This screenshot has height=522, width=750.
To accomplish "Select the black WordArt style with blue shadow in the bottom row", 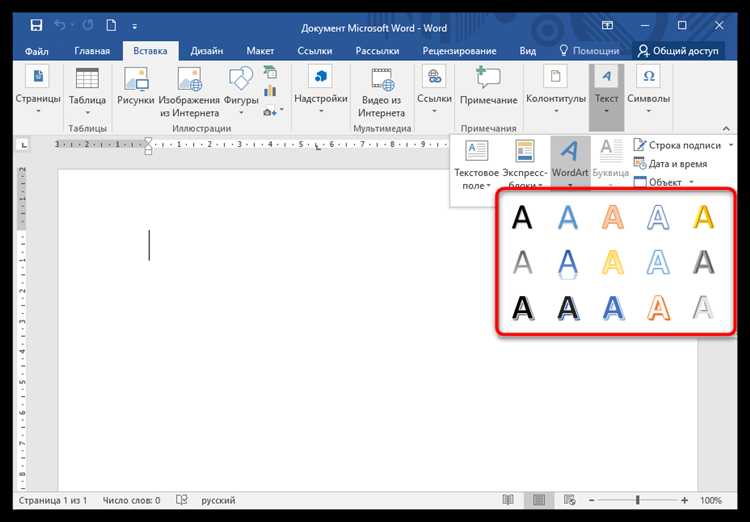I will tap(568, 308).
